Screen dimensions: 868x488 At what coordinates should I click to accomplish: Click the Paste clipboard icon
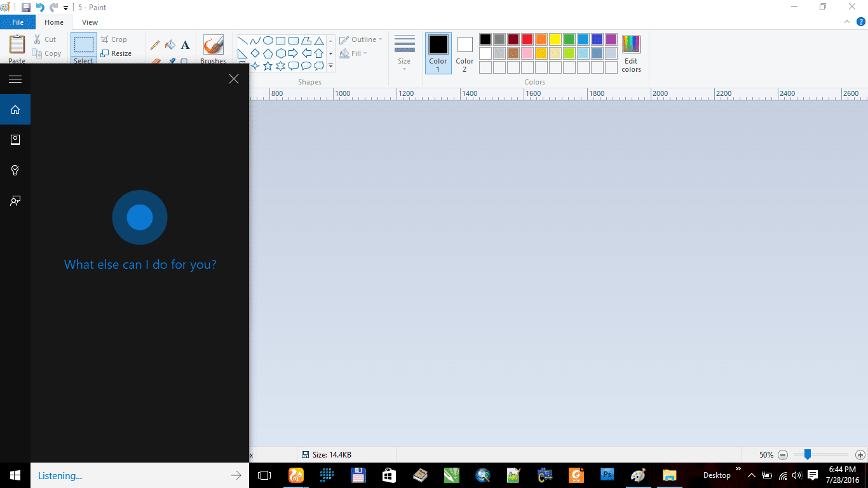pyautogui.click(x=17, y=46)
